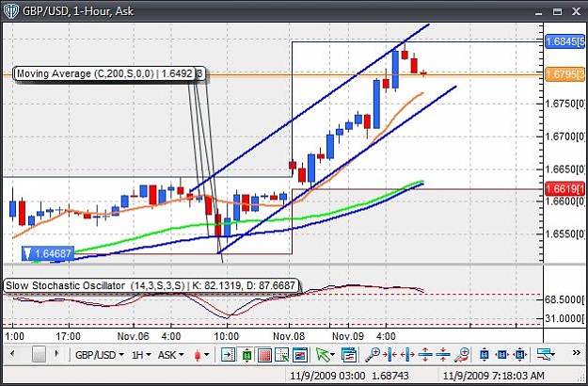Click the blue square all-directions fit icon
Viewport: 588px width, 386px height.
(519, 355)
